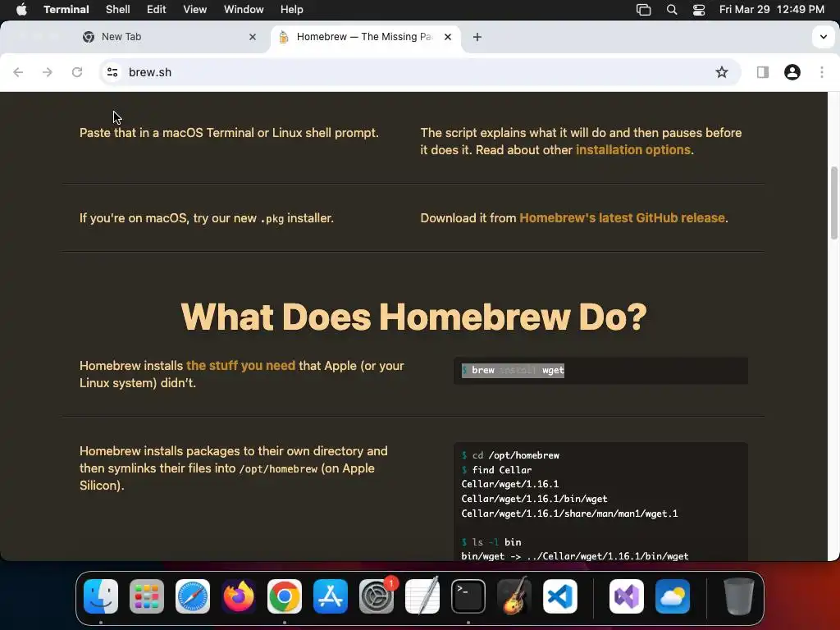Open the Help menu
Image resolution: width=840 pixels, height=630 pixels.
pyautogui.click(x=292, y=10)
